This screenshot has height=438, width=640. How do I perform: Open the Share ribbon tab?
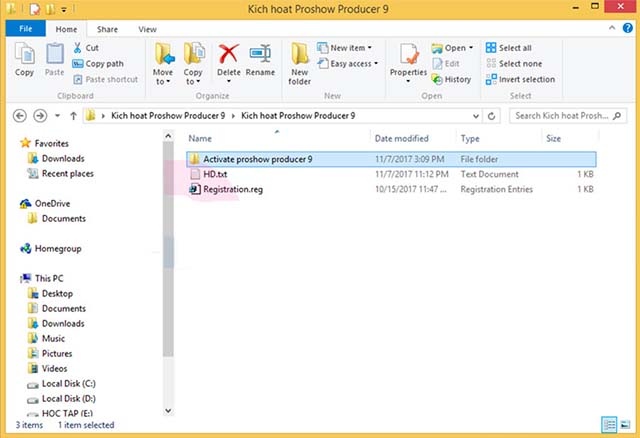(107, 30)
